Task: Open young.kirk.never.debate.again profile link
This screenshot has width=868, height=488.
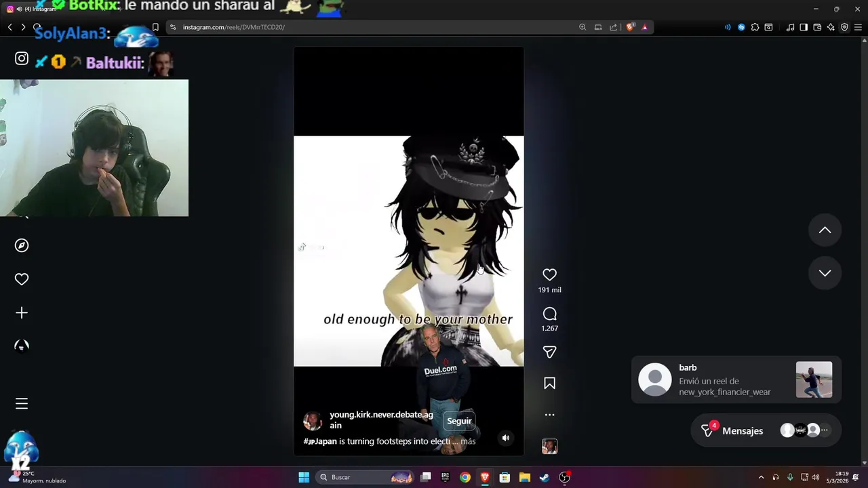Action: coord(381,420)
